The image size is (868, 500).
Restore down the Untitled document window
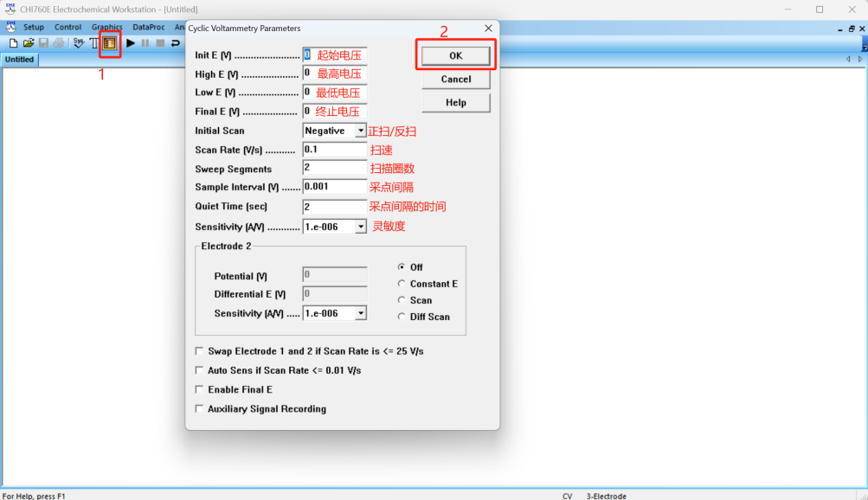[x=852, y=29]
